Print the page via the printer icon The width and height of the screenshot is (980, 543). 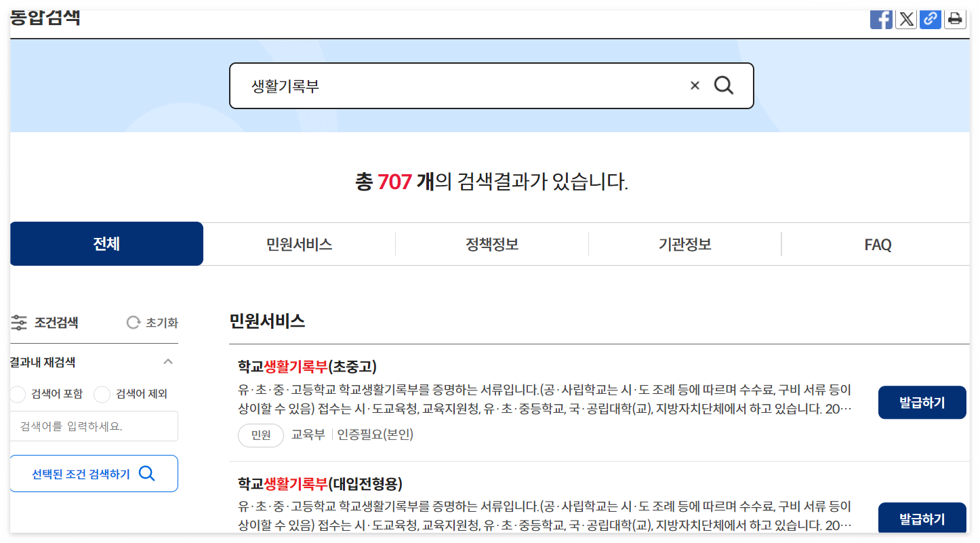tap(955, 18)
